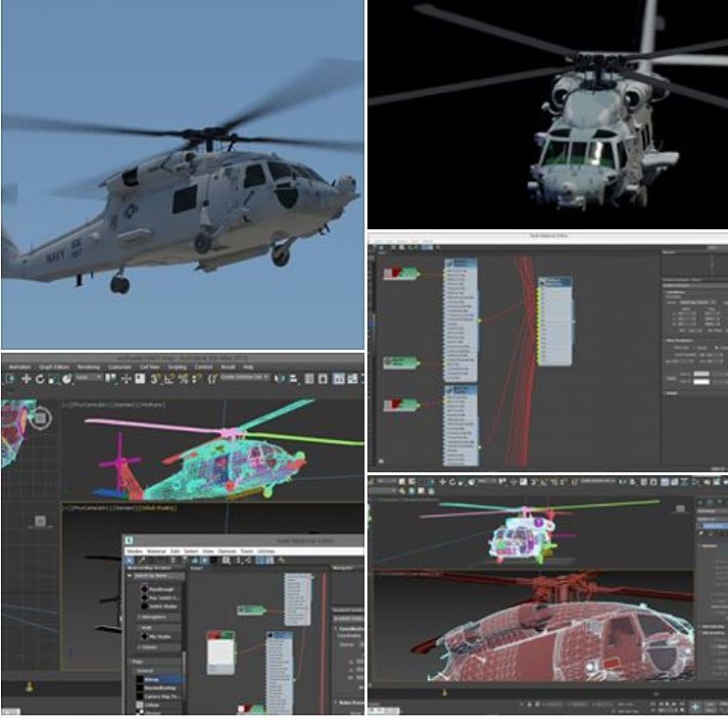Click the time slider marker in left window

click(x=29, y=686)
